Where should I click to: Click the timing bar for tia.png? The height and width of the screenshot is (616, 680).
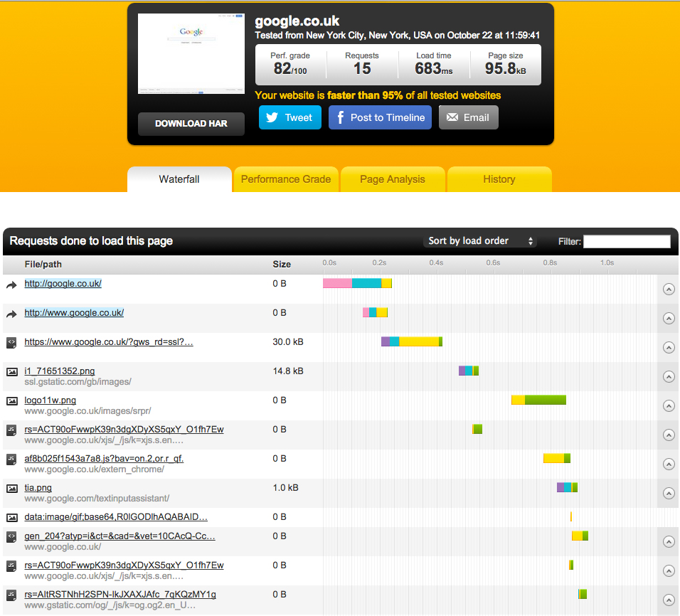click(x=567, y=487)
